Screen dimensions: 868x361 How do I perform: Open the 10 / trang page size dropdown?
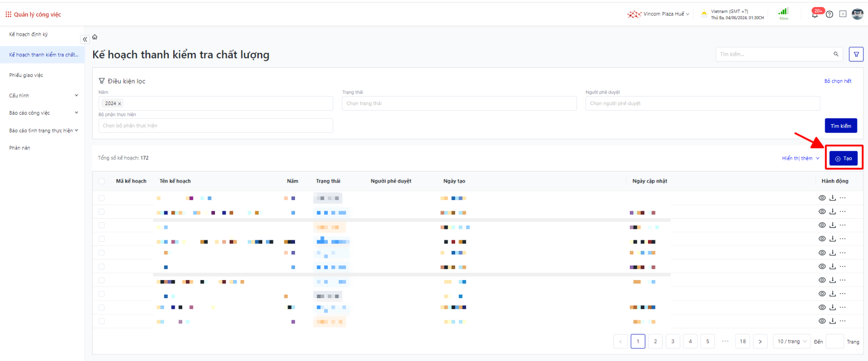click(792, 341)
